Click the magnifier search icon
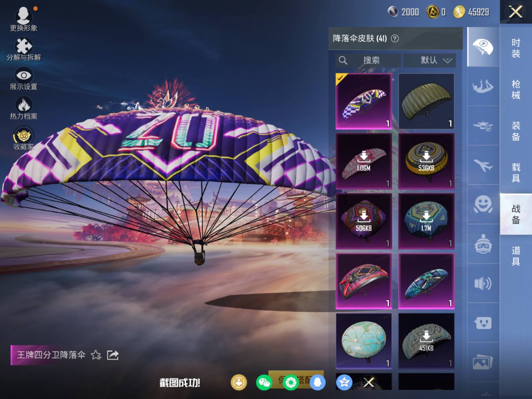 tap(343, 60)
